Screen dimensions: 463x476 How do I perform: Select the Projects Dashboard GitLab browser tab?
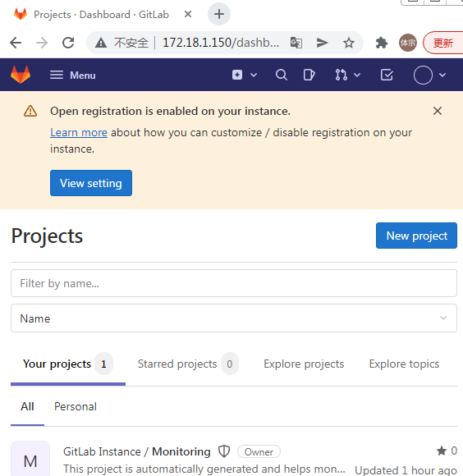click(101, 14)
